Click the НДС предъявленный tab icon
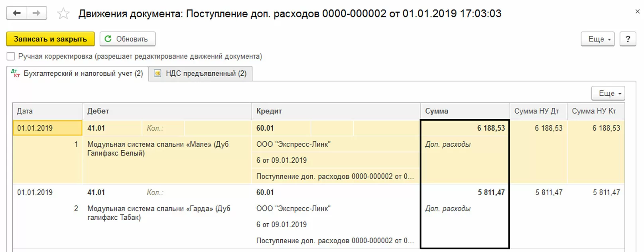The width and height of the screenshot is (644, 252). tap(158, 73)
